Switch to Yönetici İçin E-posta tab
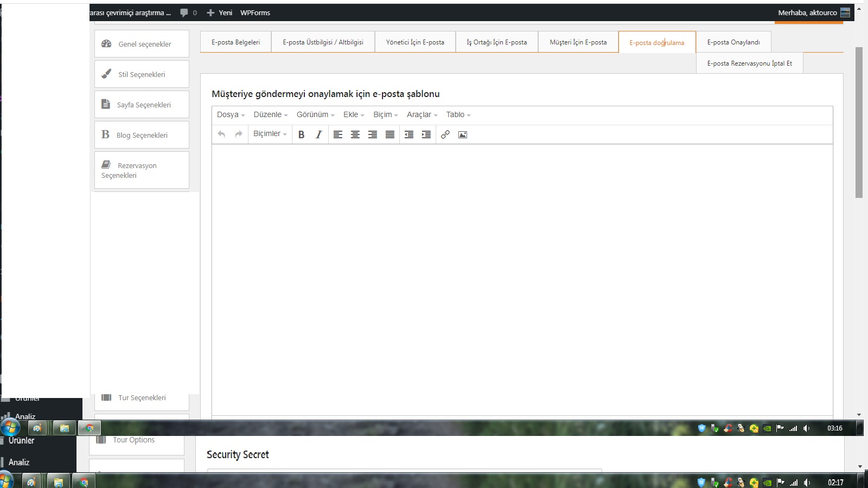Image resolution: width=868 pixels, height=488 pixels. pyautogui.click(x=415, y=42)
